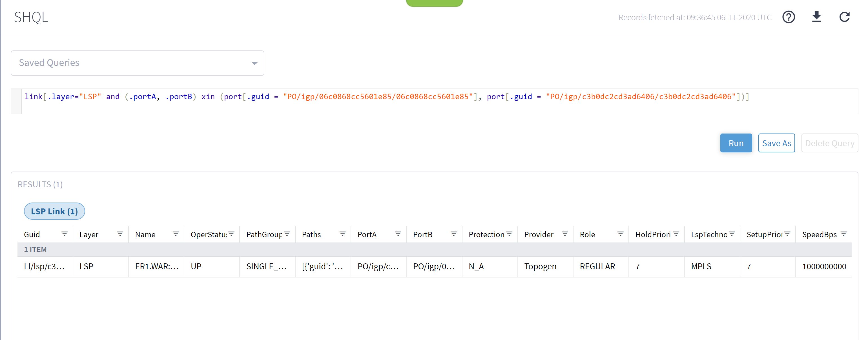Open the Guid column filter icon
Image resolution: width=868 pixels, height=340 pixels.
pyautogui.click(x=64, y=234)
